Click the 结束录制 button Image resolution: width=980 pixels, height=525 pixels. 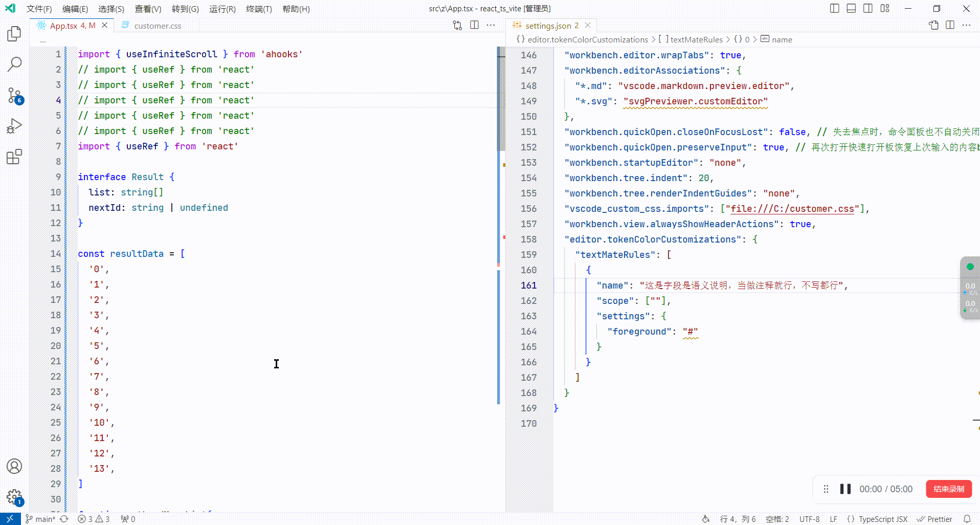[x=948, y=489]
